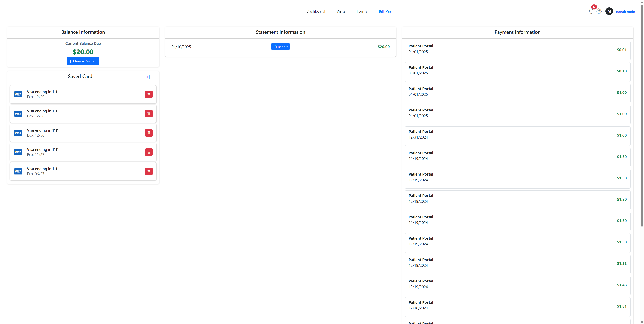Click the M user avatar
This screenshot has height=324, width=644.
point(609,11)
